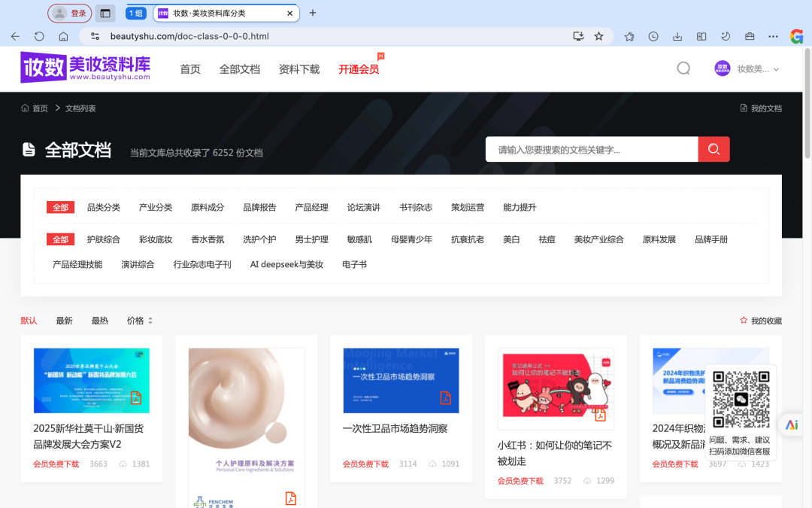The height and width of the screenshot is (508, 812).
Task: Open the floating AI assistant icon
Action: coord(791,424)
